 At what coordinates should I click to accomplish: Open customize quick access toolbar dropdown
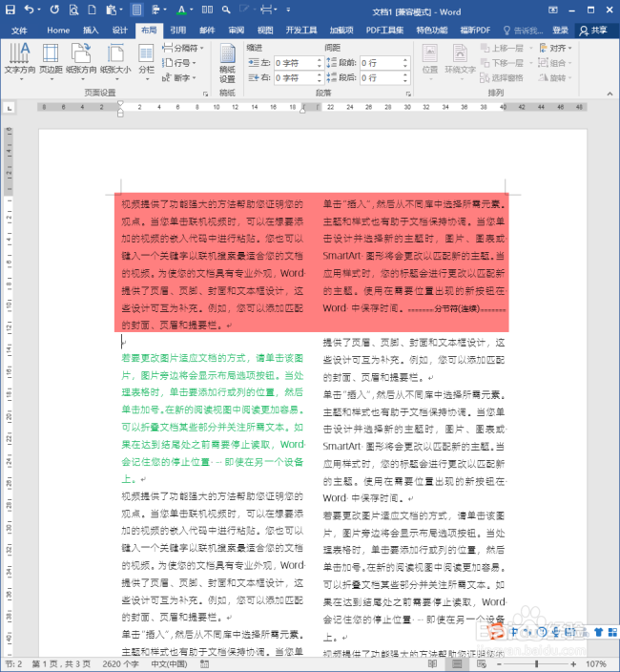tap(288, 10)
